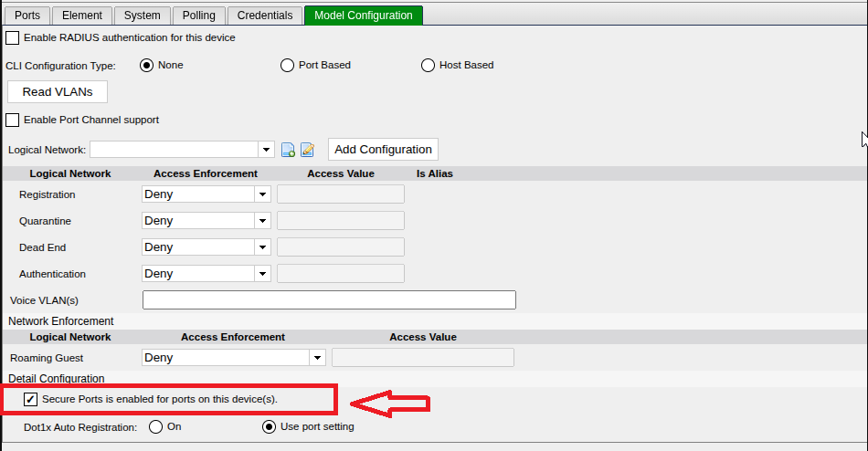Choose Use port setting for Dot1x
This screenshot has width=868, height=451.
[269, 426]
